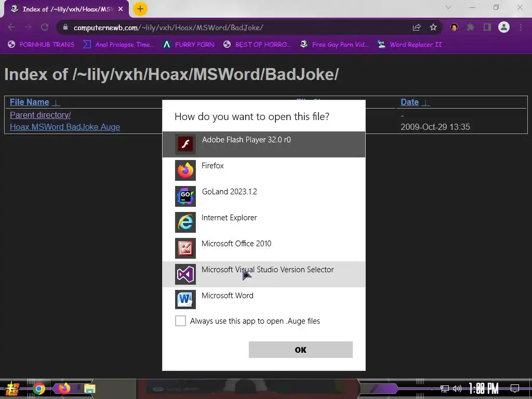Open Hoax.MSWord.BadJoke.Auge file link
Screen dimensions: 532x399
click(65, 127)
